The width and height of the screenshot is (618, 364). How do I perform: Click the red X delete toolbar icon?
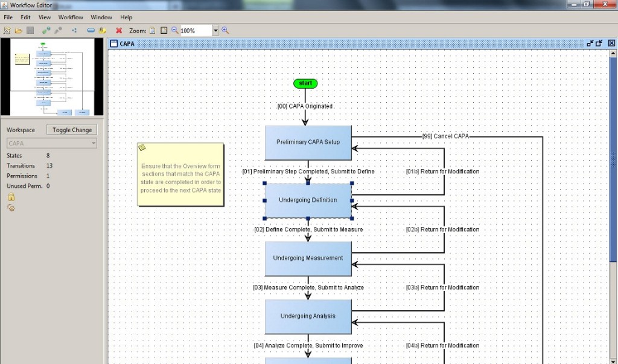[x=119, y=30]
